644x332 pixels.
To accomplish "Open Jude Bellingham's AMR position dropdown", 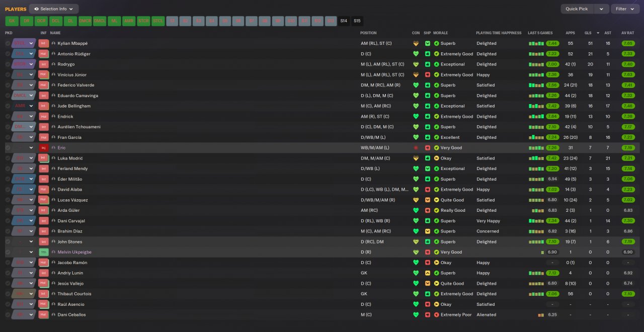I will [24, 106].
